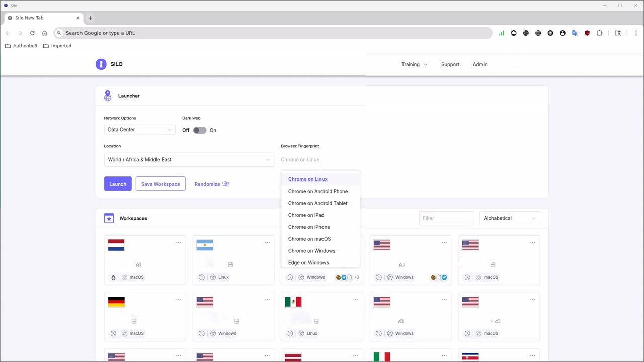Pick Chrome on iPhone fingerprint
Image resolution: width=644 pixels, height=362 pixels.
[320, 227]
